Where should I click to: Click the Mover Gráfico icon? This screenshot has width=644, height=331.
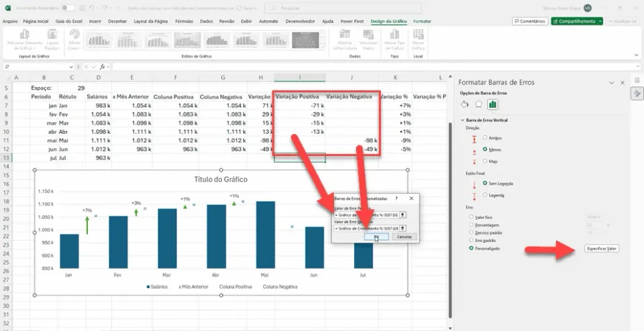tap(418, 34)
